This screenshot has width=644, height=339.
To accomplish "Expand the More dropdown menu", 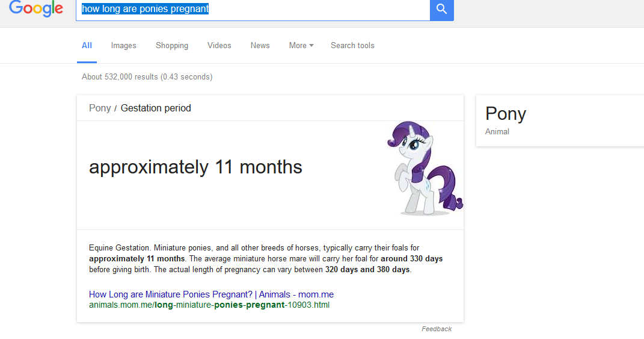I will click(301, 46).
